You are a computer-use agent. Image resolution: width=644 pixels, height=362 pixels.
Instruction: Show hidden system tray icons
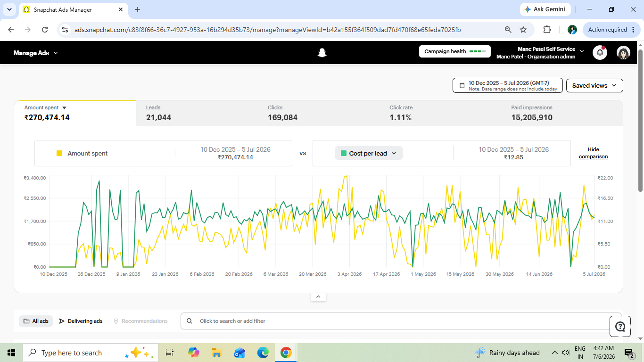point(555,353)
